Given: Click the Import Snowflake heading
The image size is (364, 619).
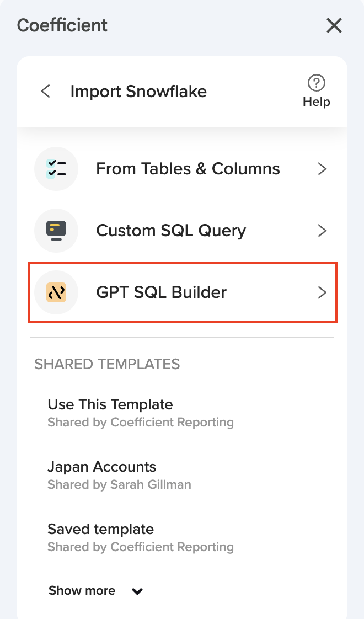Looking at the screenshot, I should (x=138, y=91).
